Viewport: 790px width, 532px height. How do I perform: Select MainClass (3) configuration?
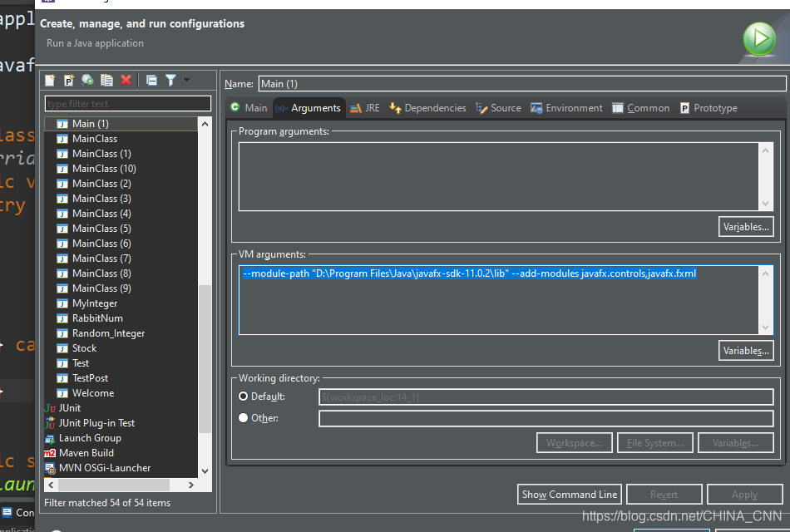(x=101, y=199)
